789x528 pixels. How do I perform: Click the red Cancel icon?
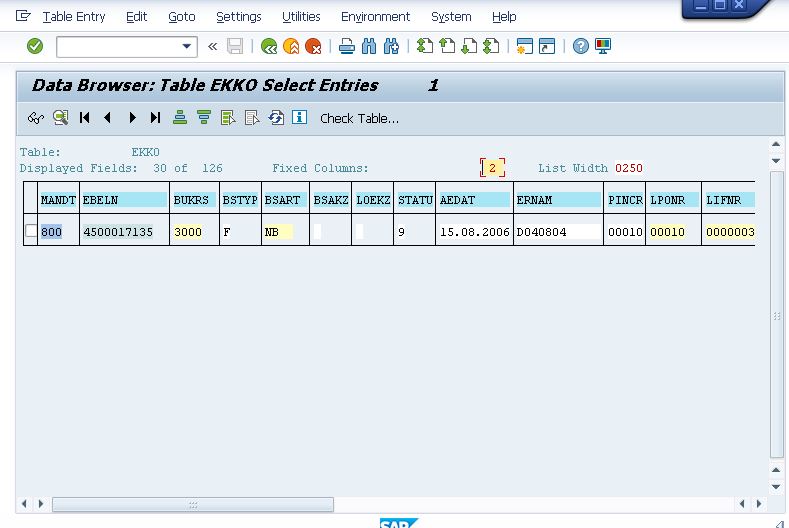[313, 46]
